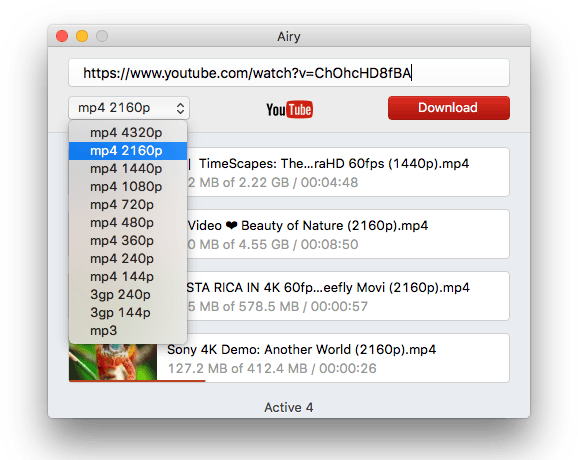The height and width of the screenshot is (460, 578).
Task: Select mp4 4320p from the list
Action: [x=128, y=133]
